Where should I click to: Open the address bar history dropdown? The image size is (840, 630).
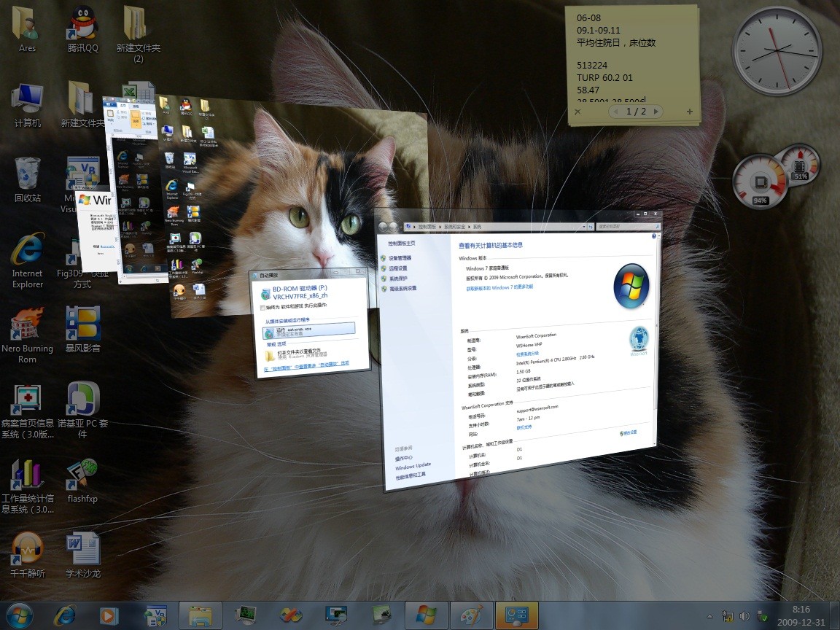point(584,226)
